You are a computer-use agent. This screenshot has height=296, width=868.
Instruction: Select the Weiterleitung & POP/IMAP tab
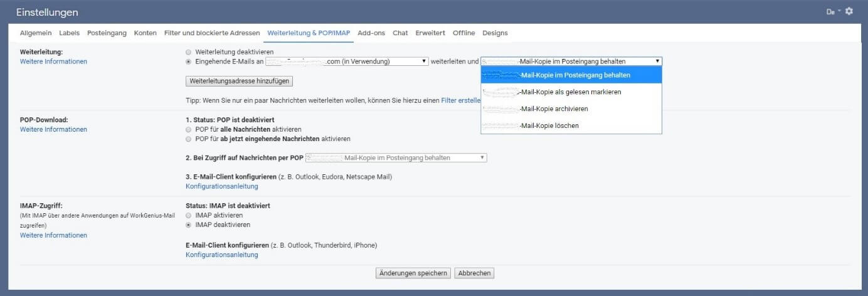pos(309,33)
